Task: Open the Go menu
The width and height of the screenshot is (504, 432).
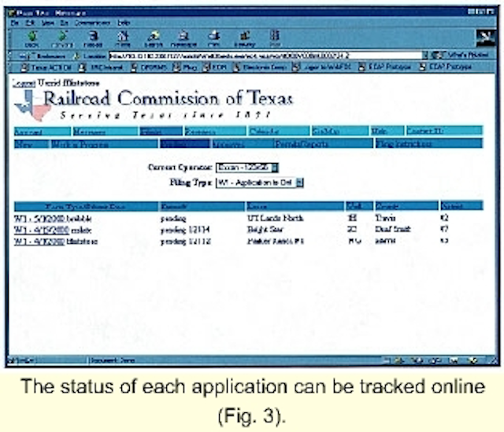Action: click(65, 23)
